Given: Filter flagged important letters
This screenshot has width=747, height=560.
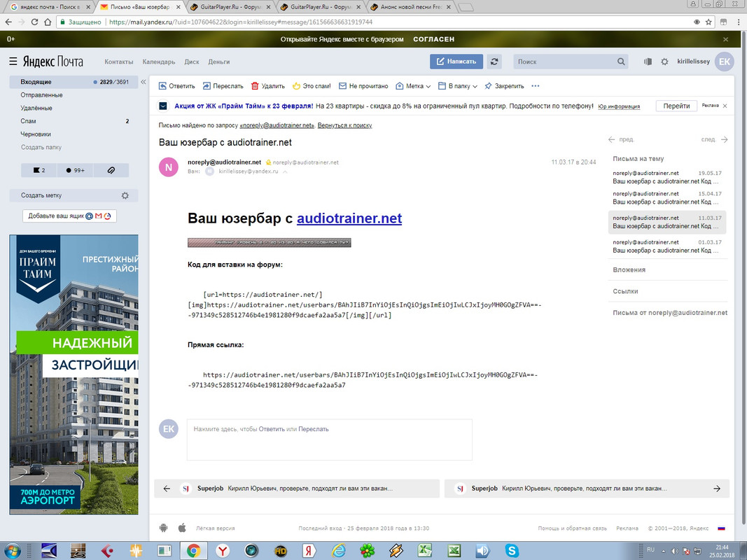Looking at the screenshot, I should click(x=39, y=170).
